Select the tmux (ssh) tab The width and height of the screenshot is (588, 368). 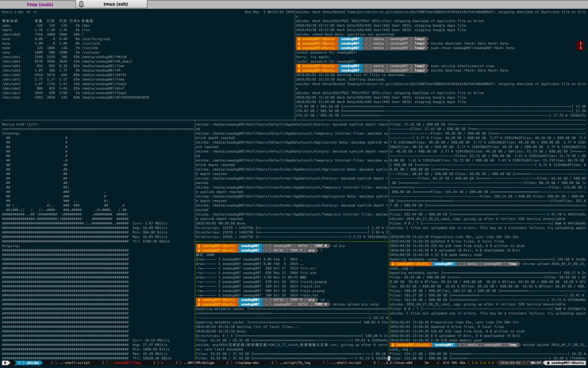point(116,4)
